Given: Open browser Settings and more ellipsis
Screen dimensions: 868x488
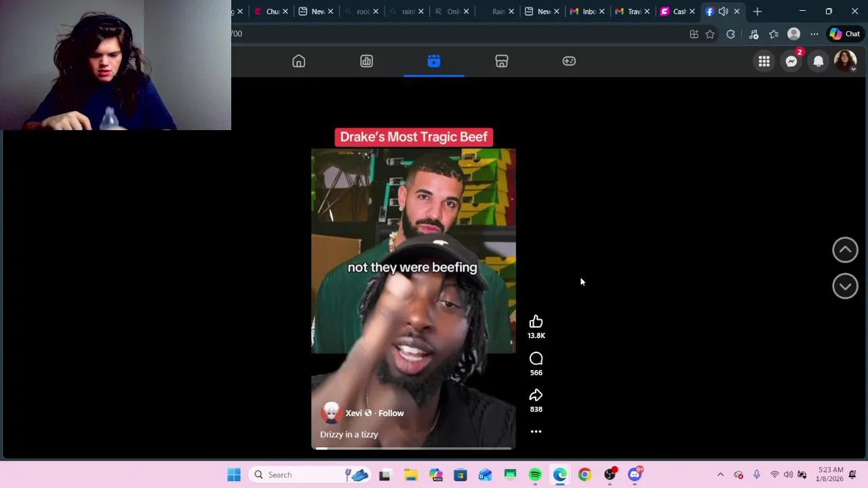Looking at the screenshot, I should [814, 34].
